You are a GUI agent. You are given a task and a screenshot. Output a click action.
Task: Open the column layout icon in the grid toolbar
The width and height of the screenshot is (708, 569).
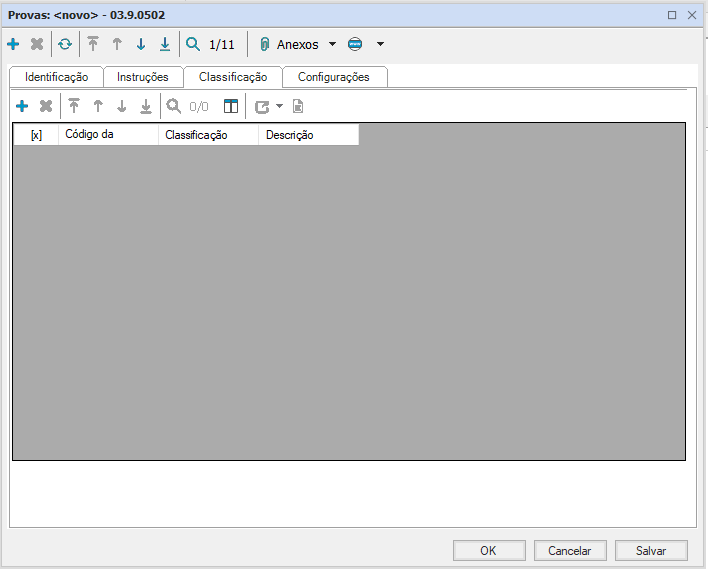[231, 106]
